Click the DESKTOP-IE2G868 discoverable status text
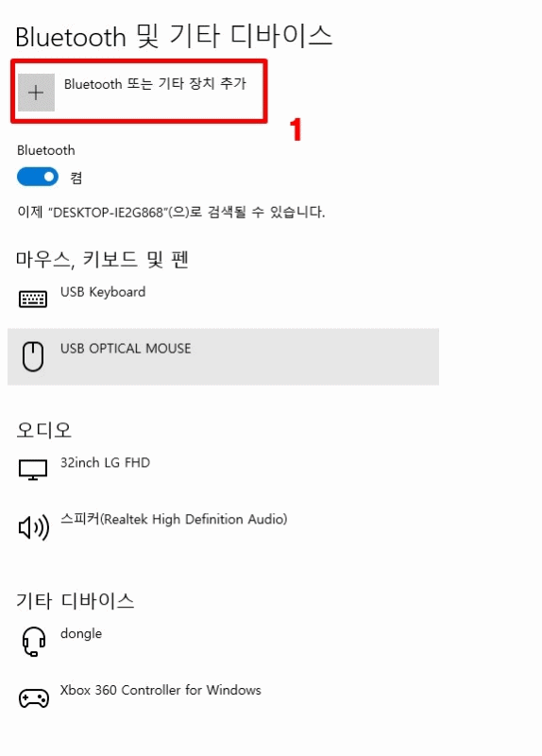 (171, 212)
